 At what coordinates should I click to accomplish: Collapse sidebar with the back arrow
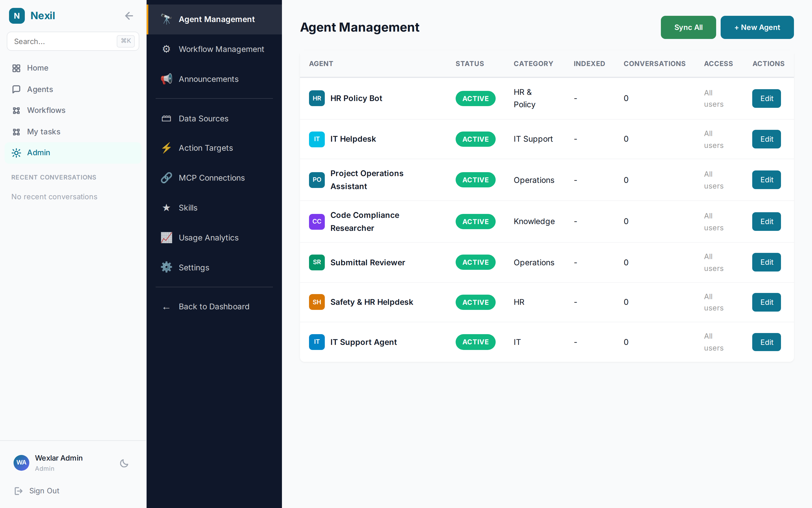129,16
